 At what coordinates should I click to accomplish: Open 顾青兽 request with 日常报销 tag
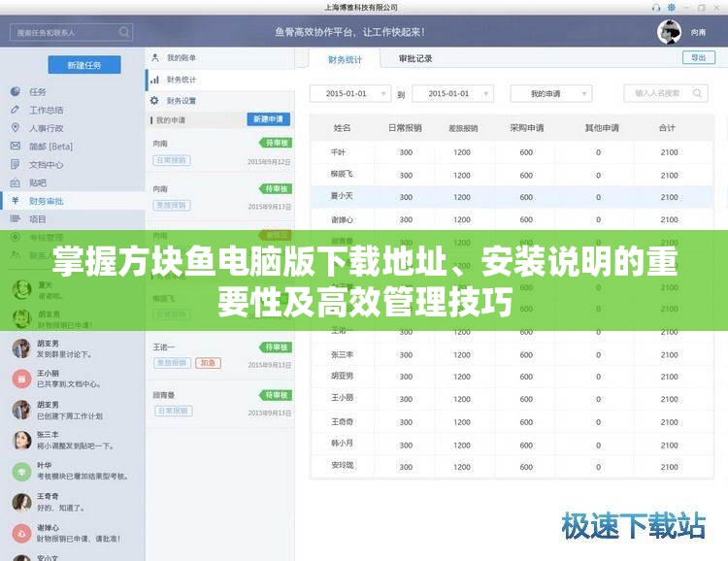(220, 403)
